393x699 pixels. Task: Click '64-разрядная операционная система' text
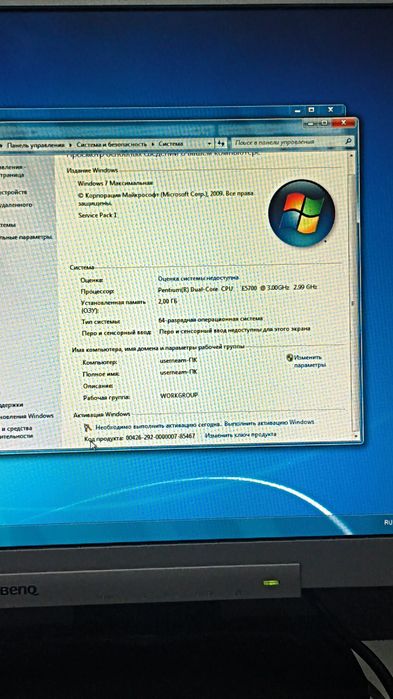point(211,320)
